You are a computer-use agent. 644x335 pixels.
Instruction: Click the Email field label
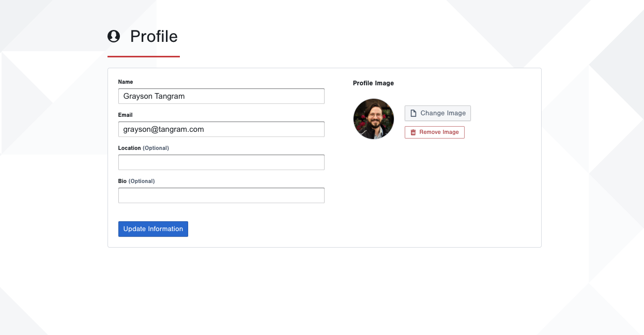tap(126, 115)
